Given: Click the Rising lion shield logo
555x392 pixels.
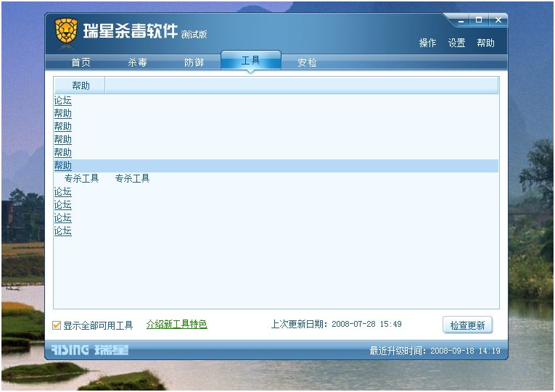Looking at the screenshot, I should click(66, 31).
